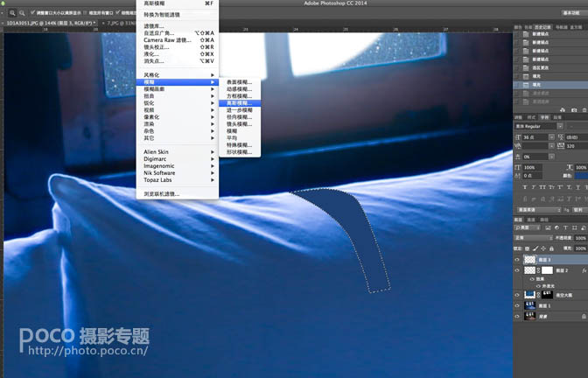Click the lock position move icon

click(x=543, y=248)
